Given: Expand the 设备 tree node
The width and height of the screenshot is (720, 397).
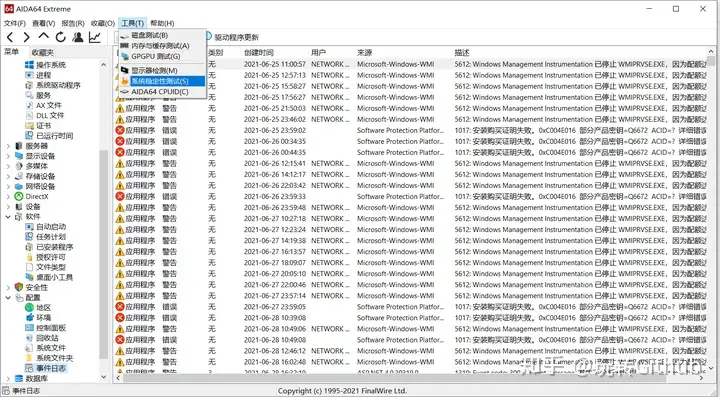Looking at the screenshot, I should [8, 207].
